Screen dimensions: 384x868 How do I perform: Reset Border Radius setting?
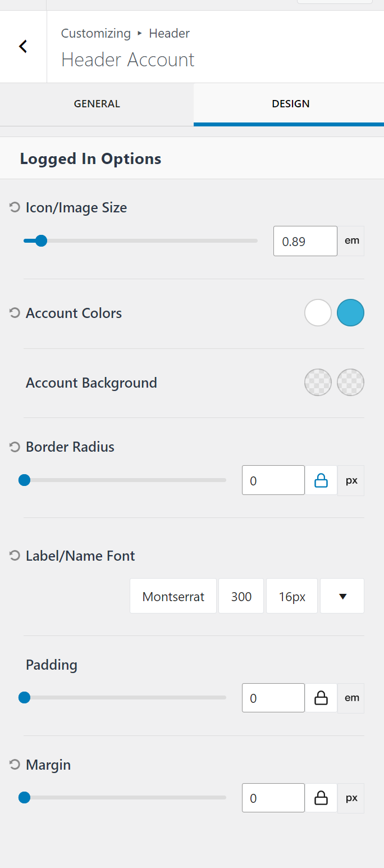(x=15, y=447)
